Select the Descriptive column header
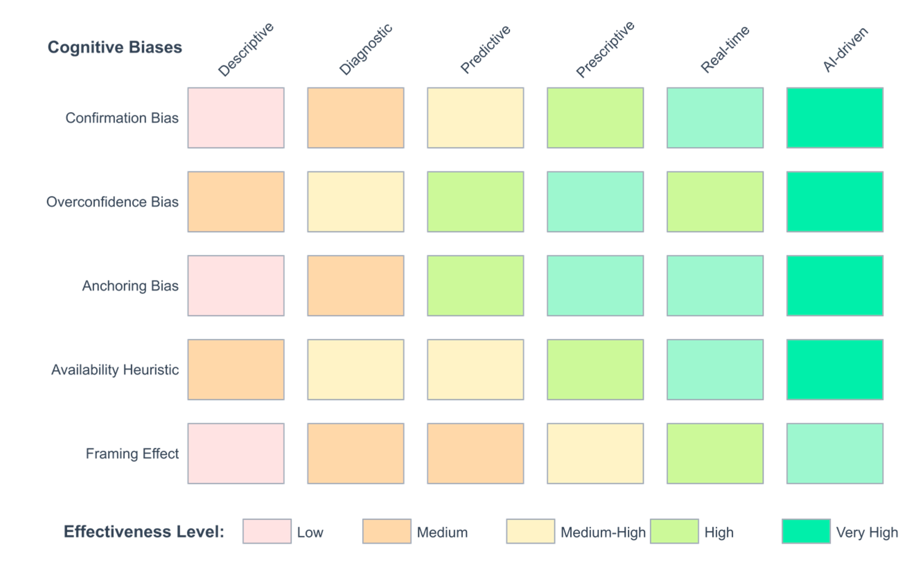This screenshot has width=924, height=570. pos(246,49)
